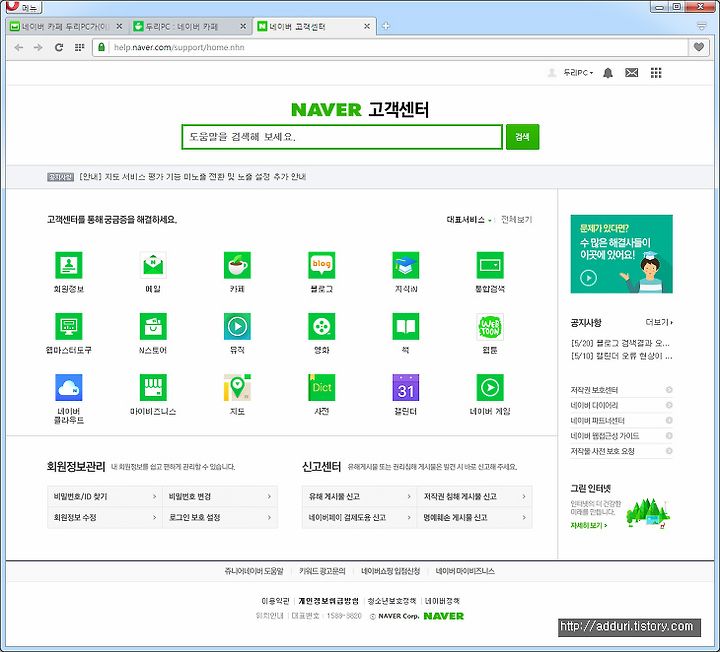Screen dimensions: 720x652
Task: Open the 책 book icon
Action: (406, 326)
